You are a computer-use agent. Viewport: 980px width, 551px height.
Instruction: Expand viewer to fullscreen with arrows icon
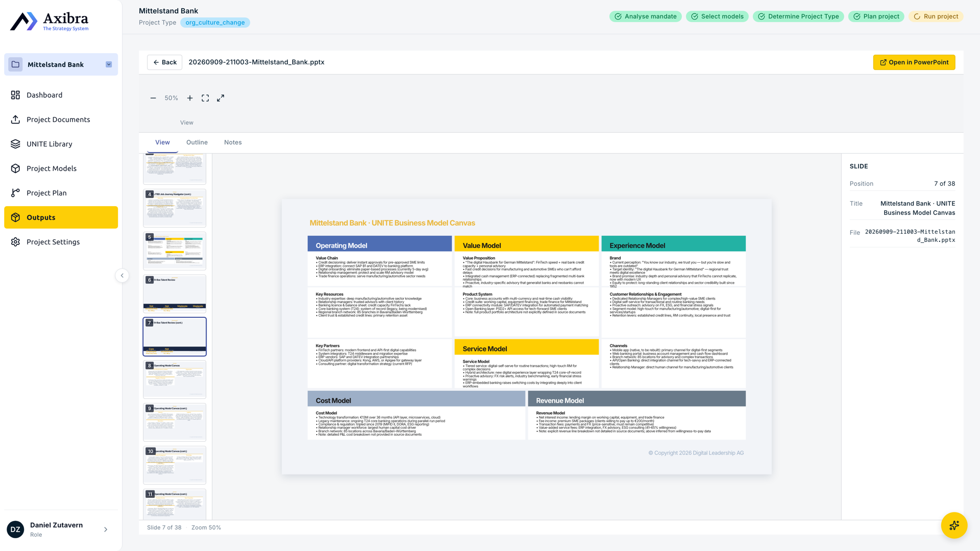click(220, 98)
